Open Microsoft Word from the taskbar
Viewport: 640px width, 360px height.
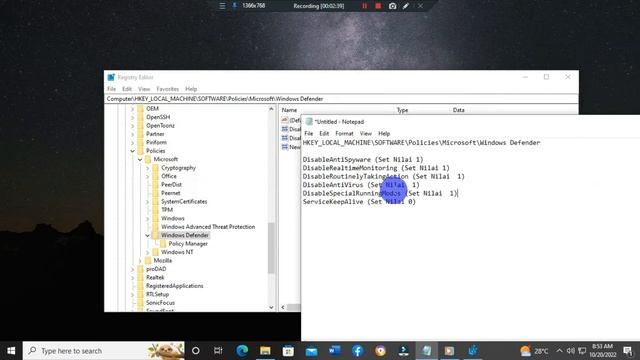(335, 351)
